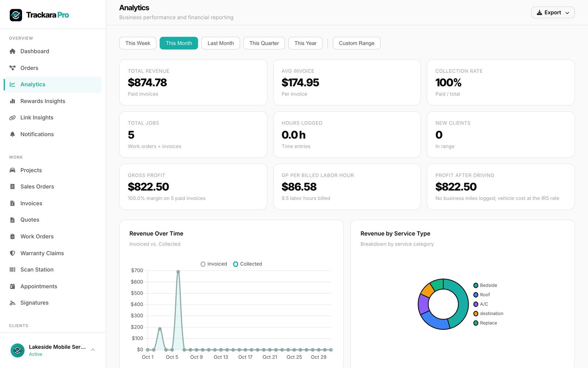Click the Scan Station barcode icon
Screen dimensions: 588x368
[12, 269]
